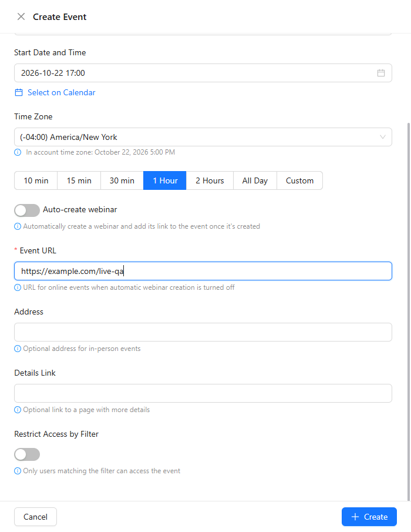Select 10 min duration
This screenshot has width=411, height=532.
click(x=36, y=180)
